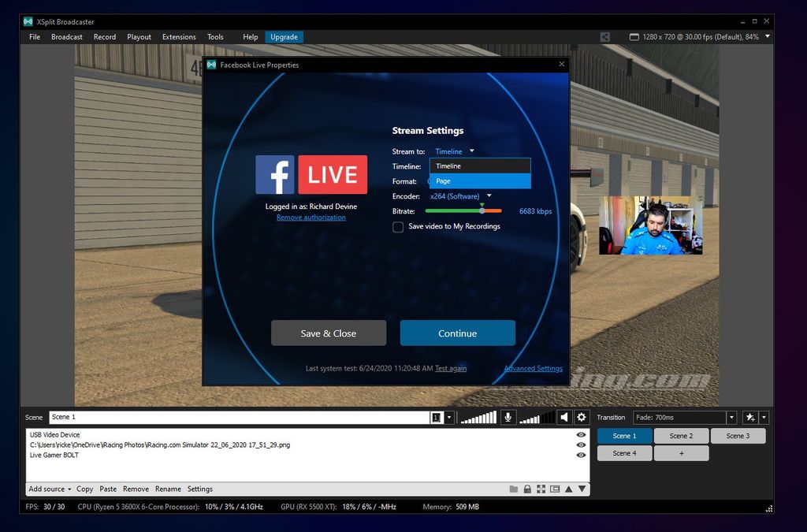Click the Save & Close button
This screenshot has height=532, width=807.
pyautogui.click(x=329, y=333)
